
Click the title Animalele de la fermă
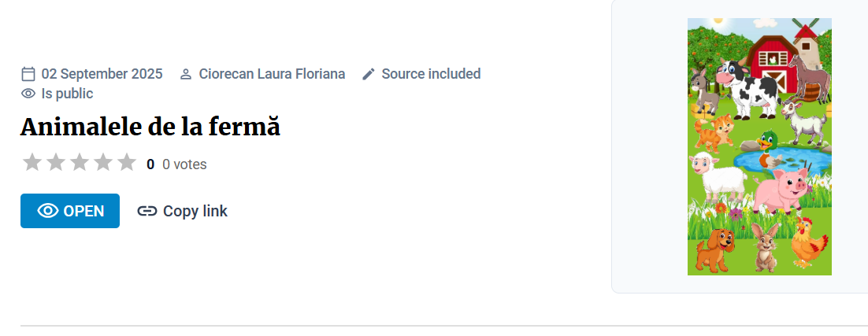tap(150, 127)
